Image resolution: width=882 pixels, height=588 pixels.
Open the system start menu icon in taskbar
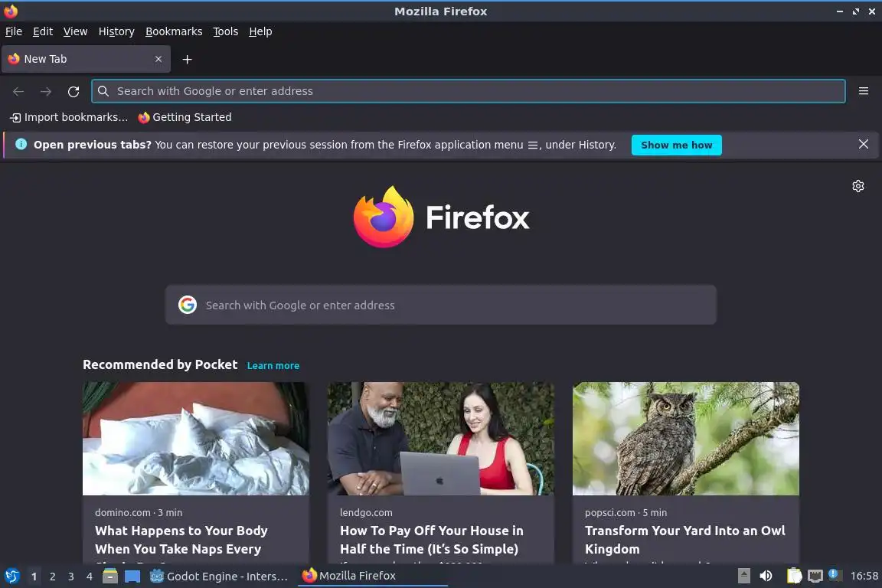(x=11, y=577)
